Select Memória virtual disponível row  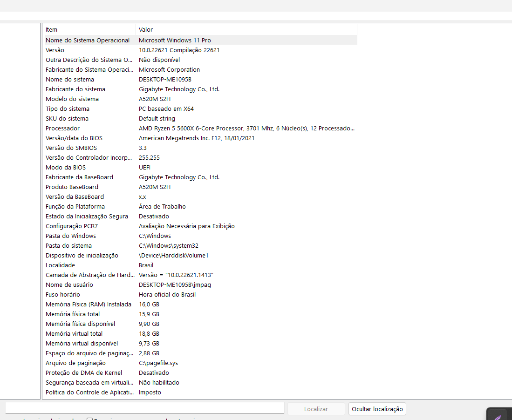point(200,344)
